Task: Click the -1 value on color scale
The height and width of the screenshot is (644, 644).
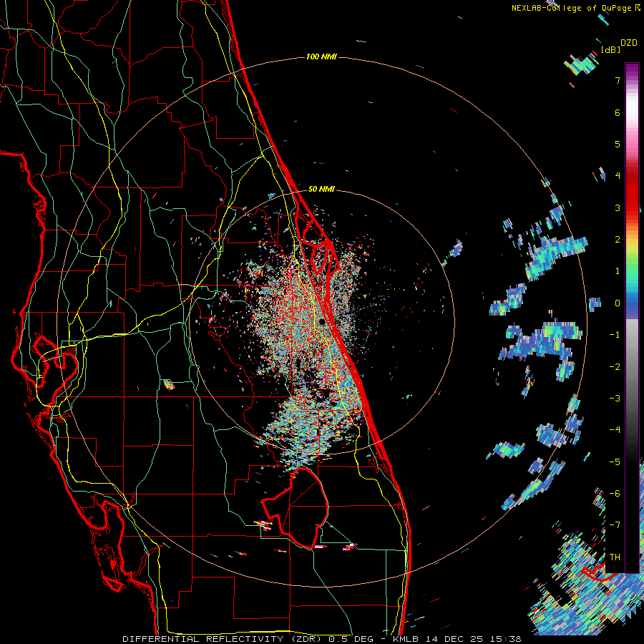Action: [615, 335]
